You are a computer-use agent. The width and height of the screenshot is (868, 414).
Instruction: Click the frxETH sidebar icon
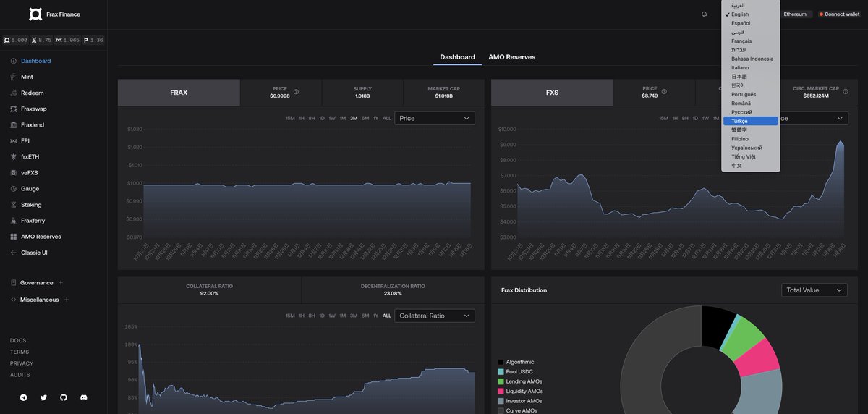(x=14, y=156)
